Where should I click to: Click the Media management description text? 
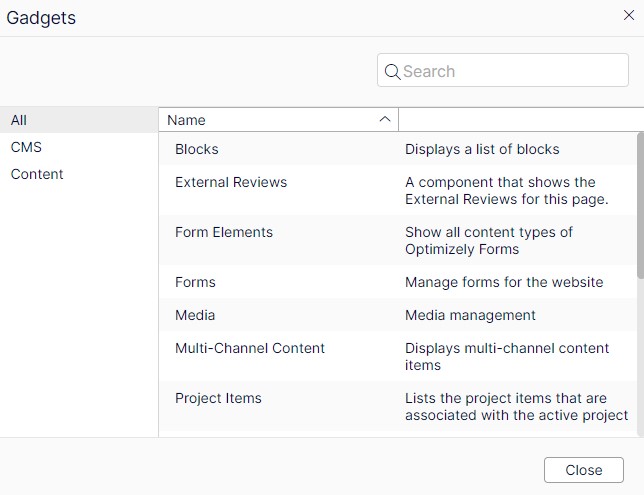pyautogui.click(x=470, y=315)
